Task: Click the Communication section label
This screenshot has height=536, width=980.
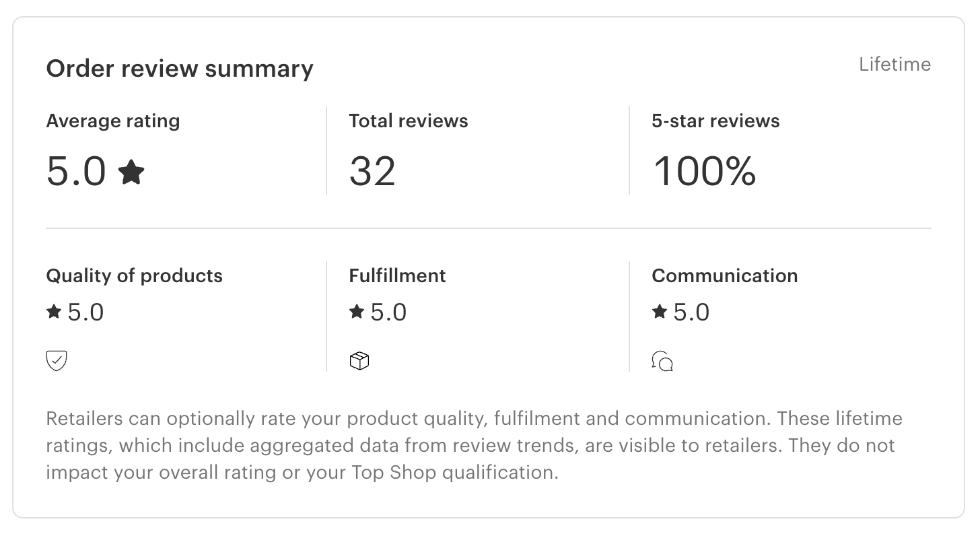Action: [x=725, y=276]
